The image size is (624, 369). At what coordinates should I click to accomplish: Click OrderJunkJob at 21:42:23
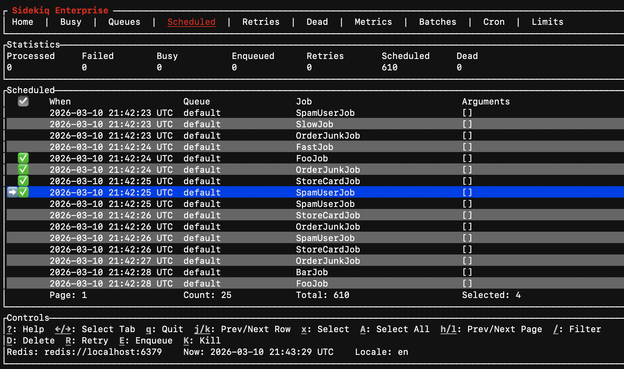[328, 136]
